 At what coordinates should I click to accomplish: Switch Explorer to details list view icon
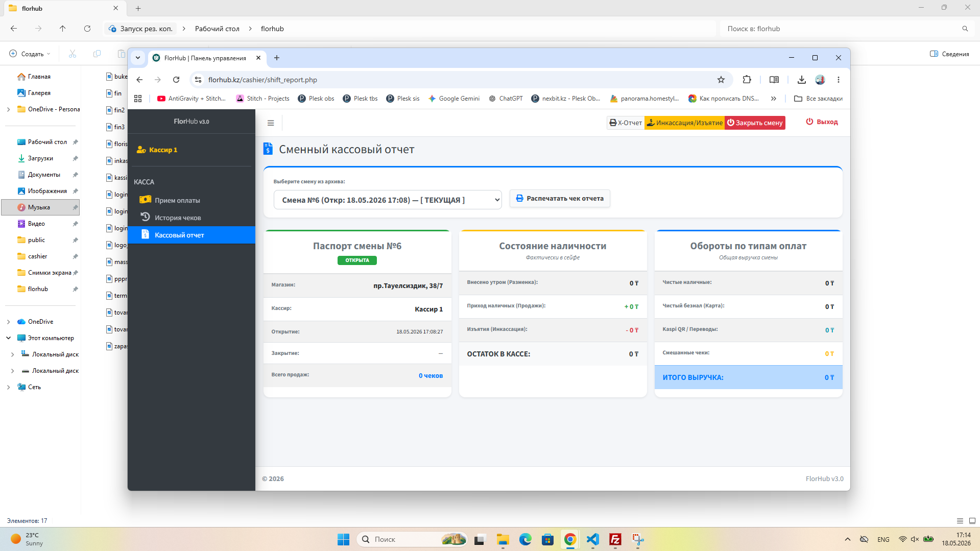[x=960, y=521]
